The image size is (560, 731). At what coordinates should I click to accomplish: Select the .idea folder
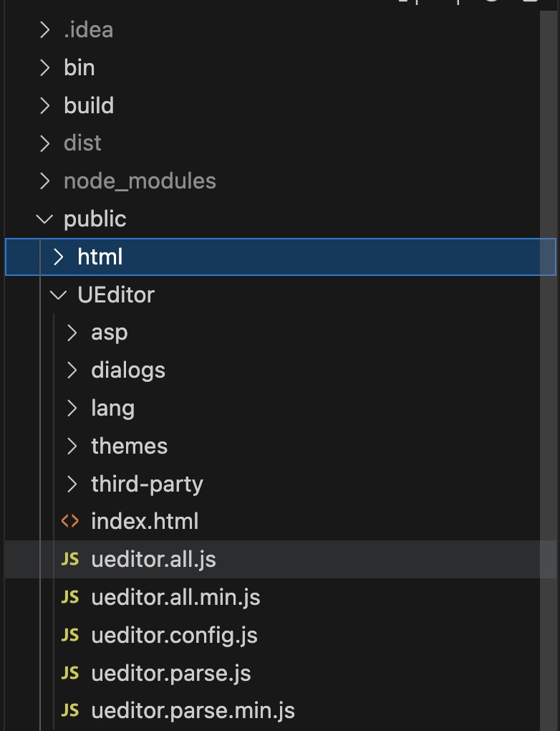point(89,30)
